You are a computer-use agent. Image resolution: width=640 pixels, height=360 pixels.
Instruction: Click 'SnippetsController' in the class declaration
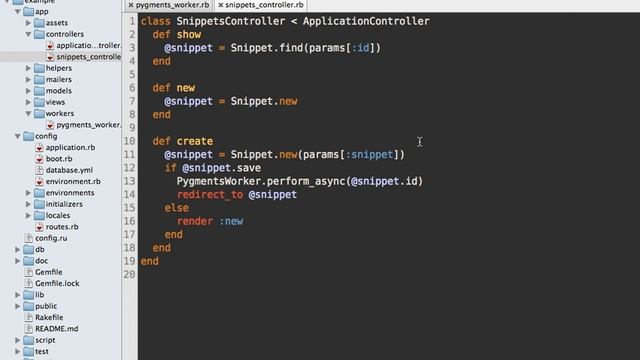pyautogui.click(x=231, y=21)
